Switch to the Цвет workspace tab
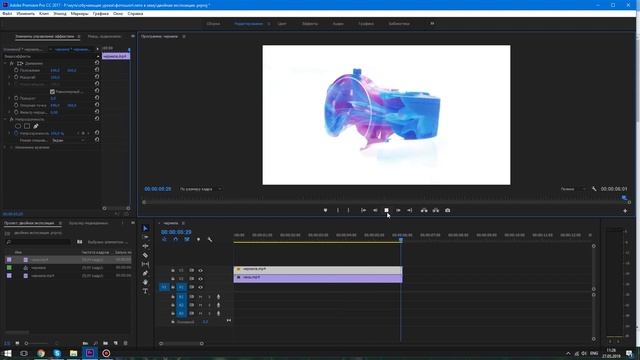This screenshot has width=640, height=360. coord(282,24)
